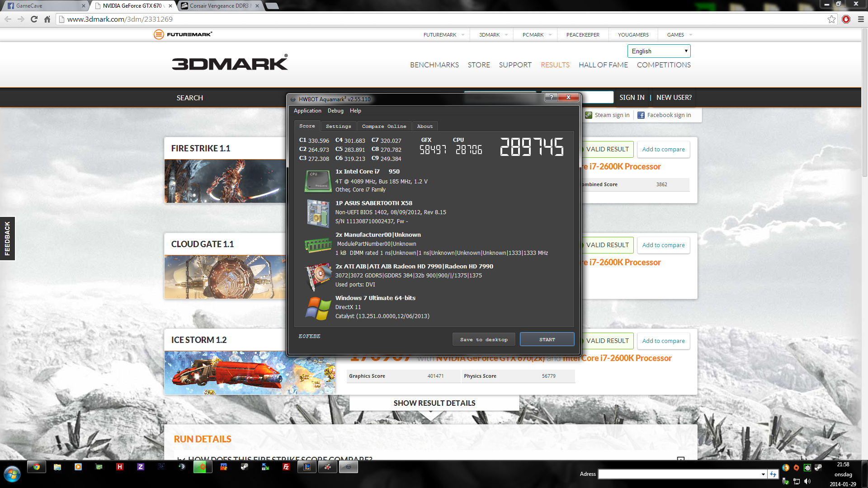Viewport: 868px width, 488px height.
Task: Expand the GAMES top menu arrow
Action: coord(691,35)
